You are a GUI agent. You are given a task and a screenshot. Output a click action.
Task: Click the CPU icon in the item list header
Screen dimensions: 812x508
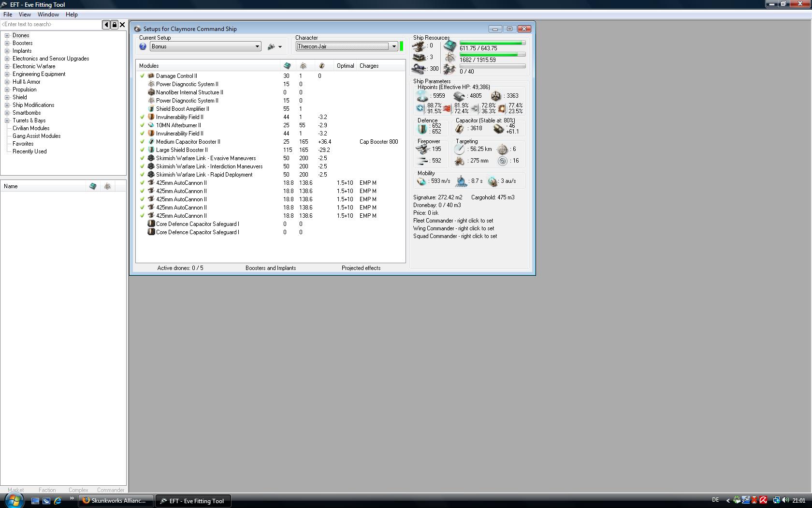click(x=93, y=186)
